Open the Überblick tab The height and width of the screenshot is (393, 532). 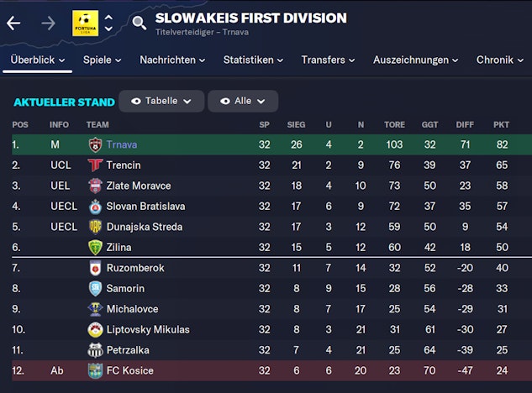pyautogui.click(x=37, y=60)
